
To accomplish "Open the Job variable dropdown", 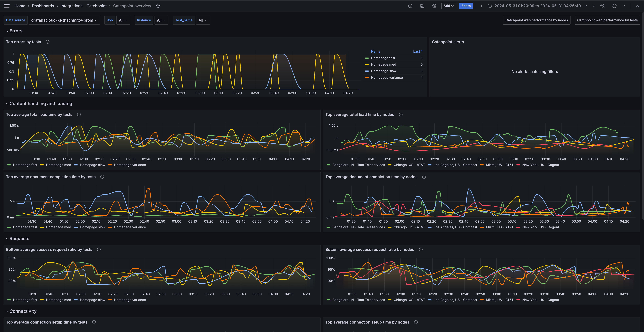I will pyautogui.click(x=123, y=20).
